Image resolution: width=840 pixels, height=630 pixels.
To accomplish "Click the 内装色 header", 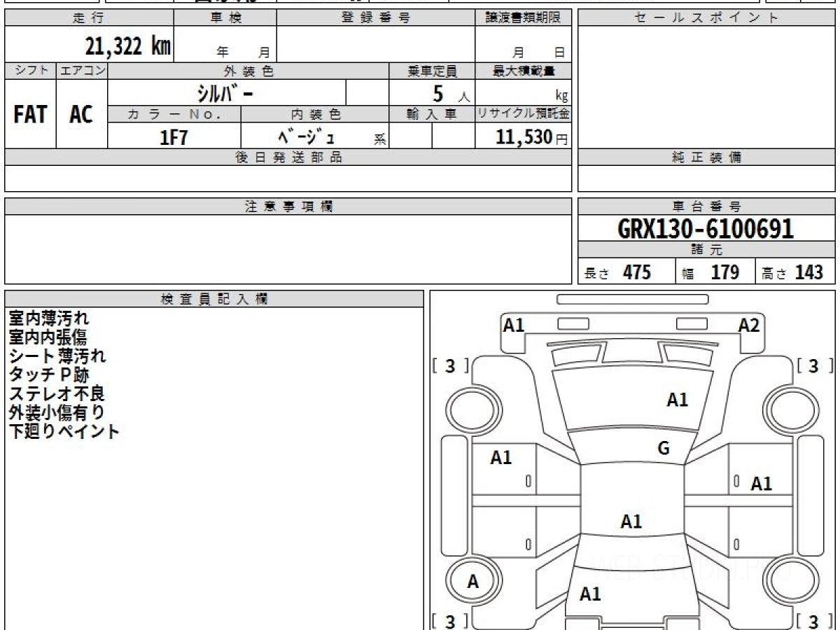I will (315, 114).
